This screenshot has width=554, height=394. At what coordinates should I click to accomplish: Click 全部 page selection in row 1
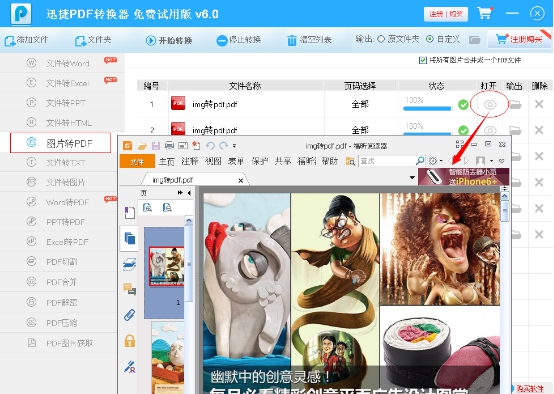pyautogui.click(x=360, y=105)
